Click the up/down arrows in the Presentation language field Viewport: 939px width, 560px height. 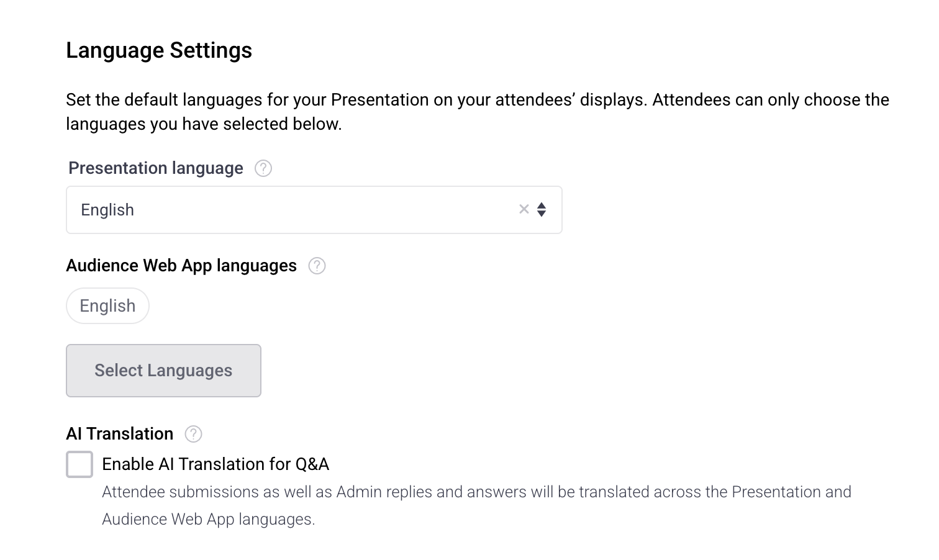(x=542, y=210)
